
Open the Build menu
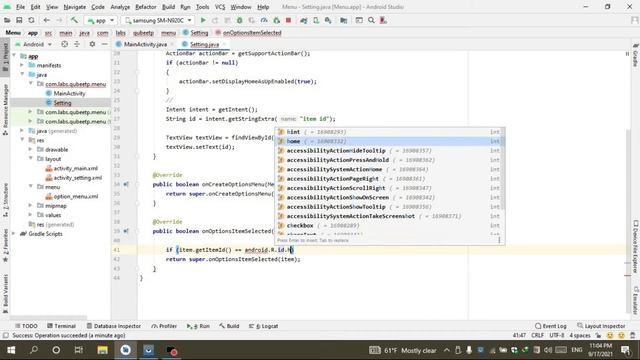click(x=168, y=7)
